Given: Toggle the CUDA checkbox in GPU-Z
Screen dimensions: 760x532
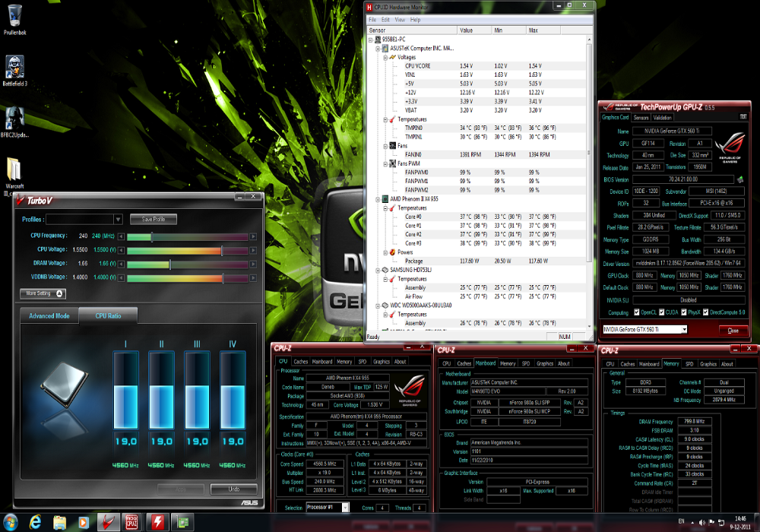Looking at the screenshot, I should point(661,312).
